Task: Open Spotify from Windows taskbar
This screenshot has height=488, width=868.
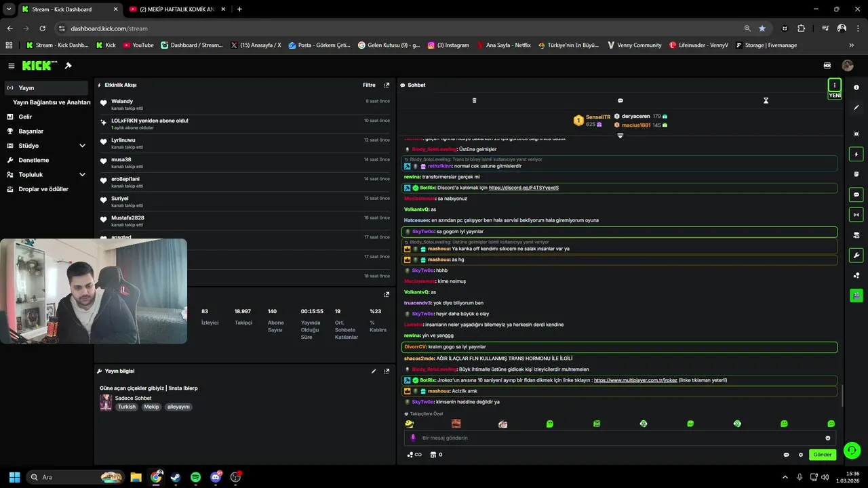Action: click(195, 477)
